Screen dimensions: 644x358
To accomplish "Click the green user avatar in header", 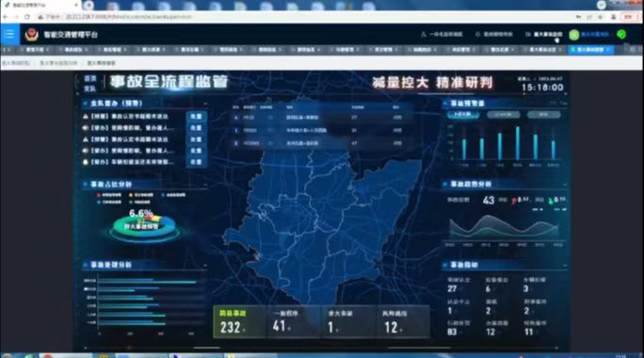I will 573,35.
